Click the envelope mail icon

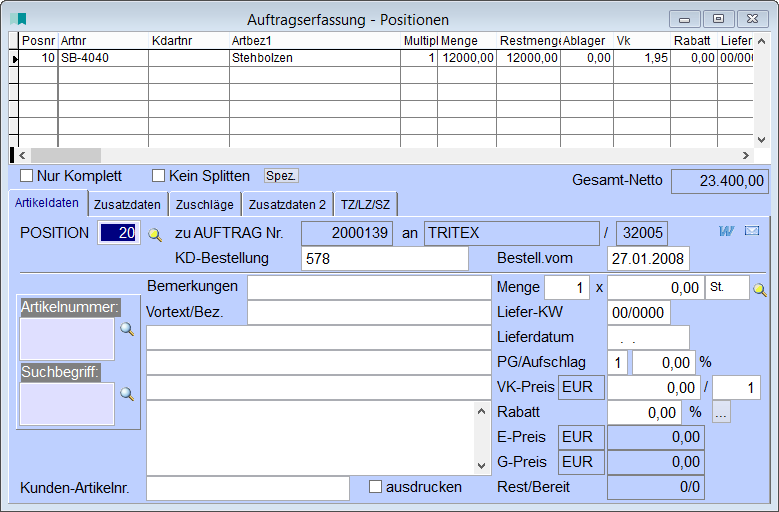[x=752, y=230]
